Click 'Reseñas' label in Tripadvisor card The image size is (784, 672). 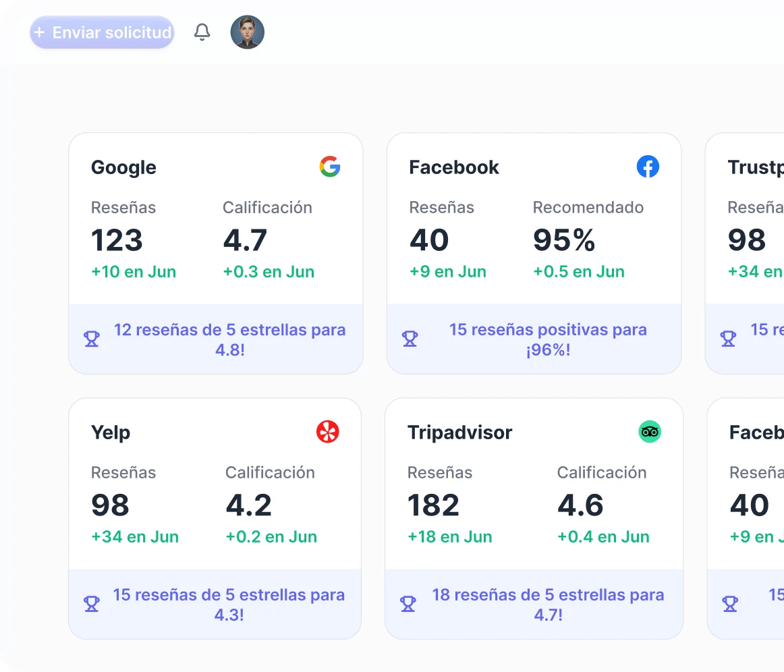click(439, 472)
